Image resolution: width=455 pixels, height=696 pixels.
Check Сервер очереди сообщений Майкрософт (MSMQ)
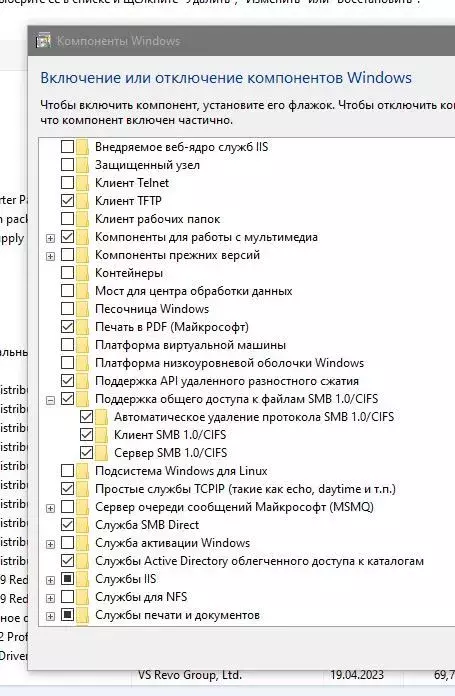pyautogui.click(x=67, y=506)
